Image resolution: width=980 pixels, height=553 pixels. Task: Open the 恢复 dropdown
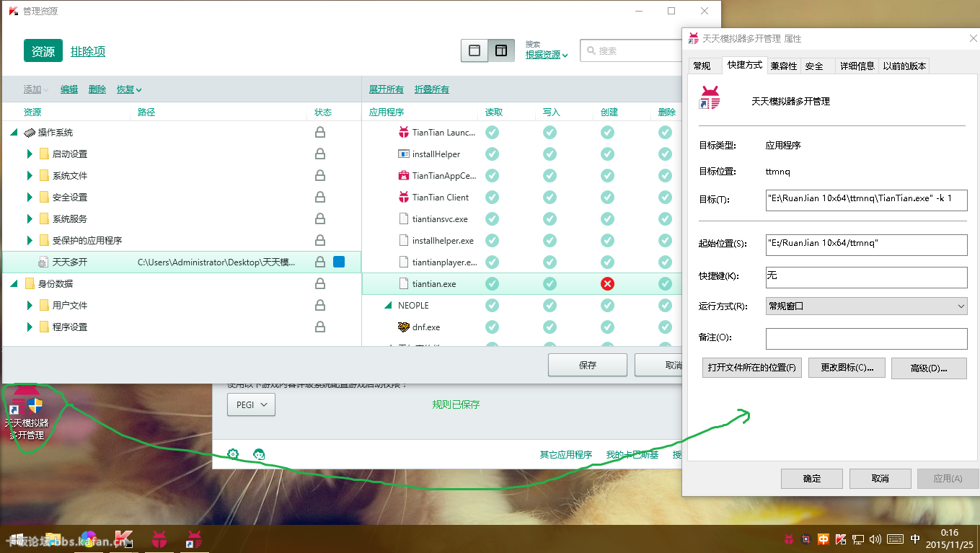[x=129, y=90]
